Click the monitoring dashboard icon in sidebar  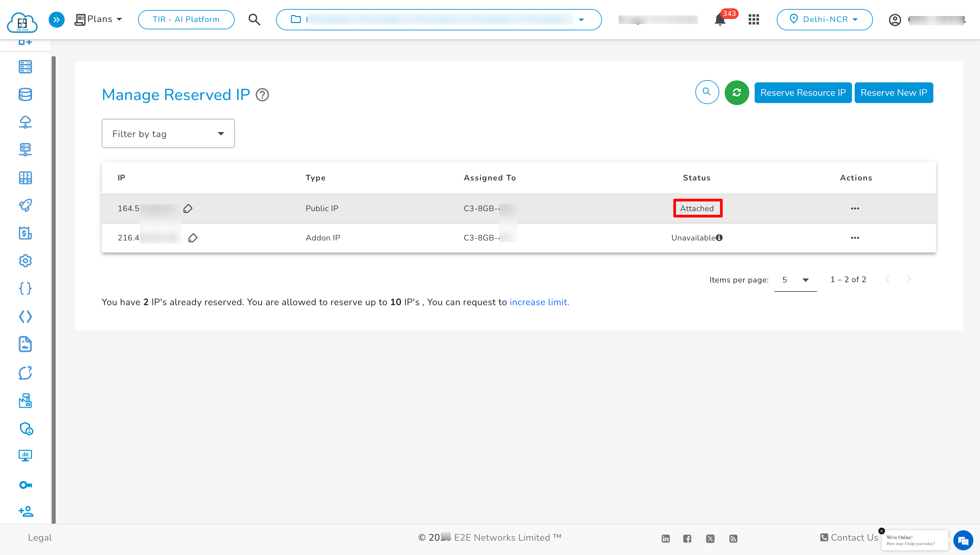25,456
